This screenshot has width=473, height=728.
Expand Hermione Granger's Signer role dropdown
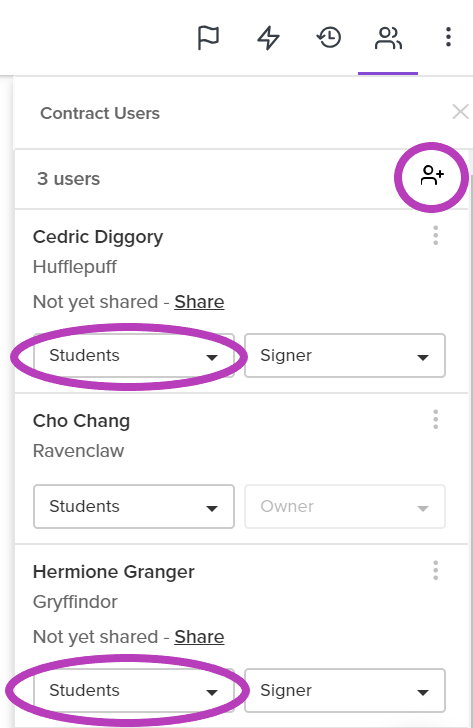(345, 690)
